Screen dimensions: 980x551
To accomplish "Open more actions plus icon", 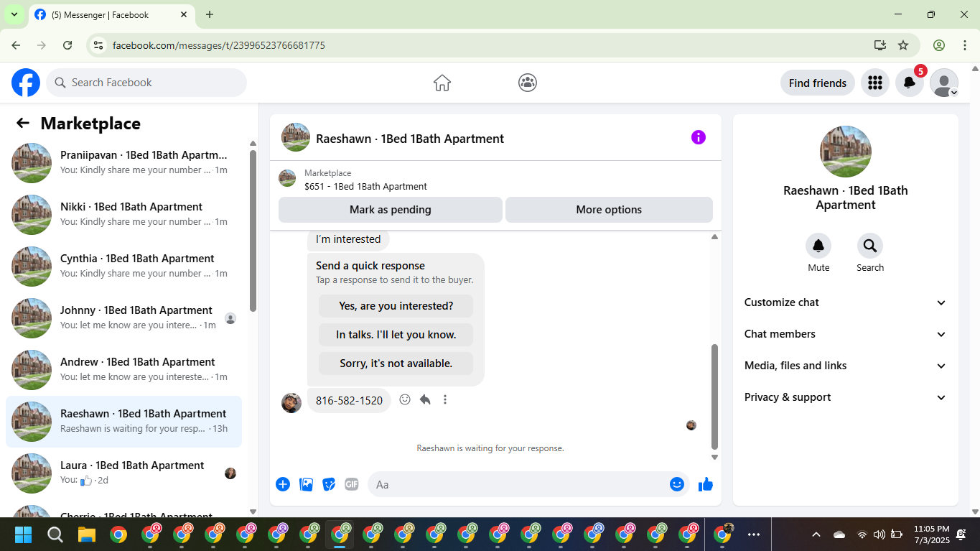I will pos(283,484).
